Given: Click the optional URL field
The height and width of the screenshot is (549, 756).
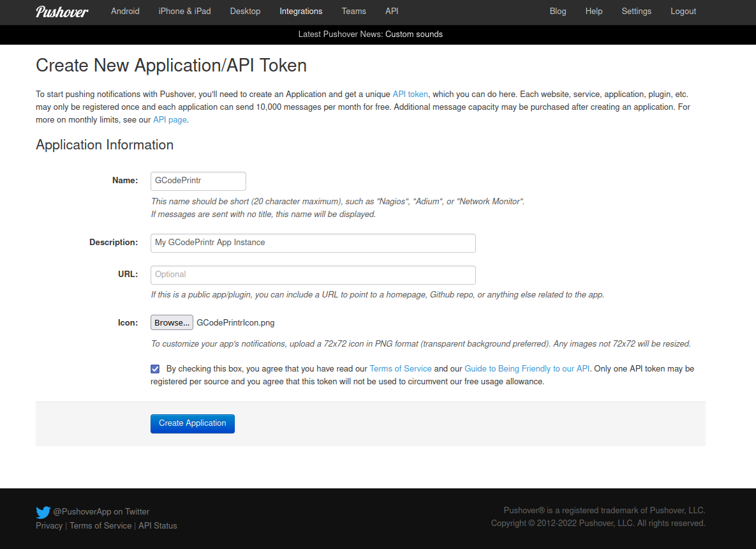Looking at the screenshot, I should 313,274.
